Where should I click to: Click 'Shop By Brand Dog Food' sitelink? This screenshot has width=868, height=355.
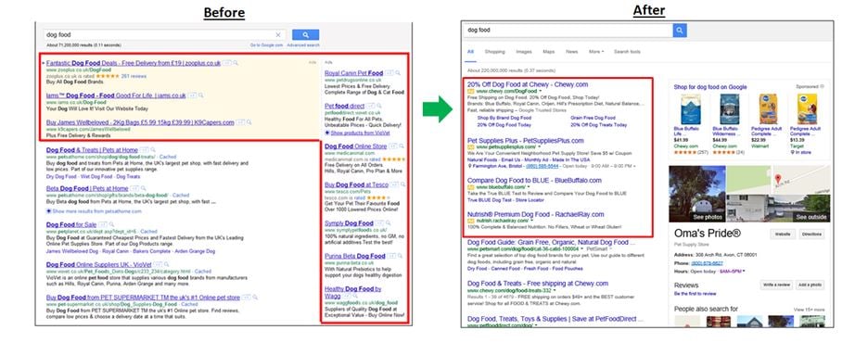coord(504,118)
